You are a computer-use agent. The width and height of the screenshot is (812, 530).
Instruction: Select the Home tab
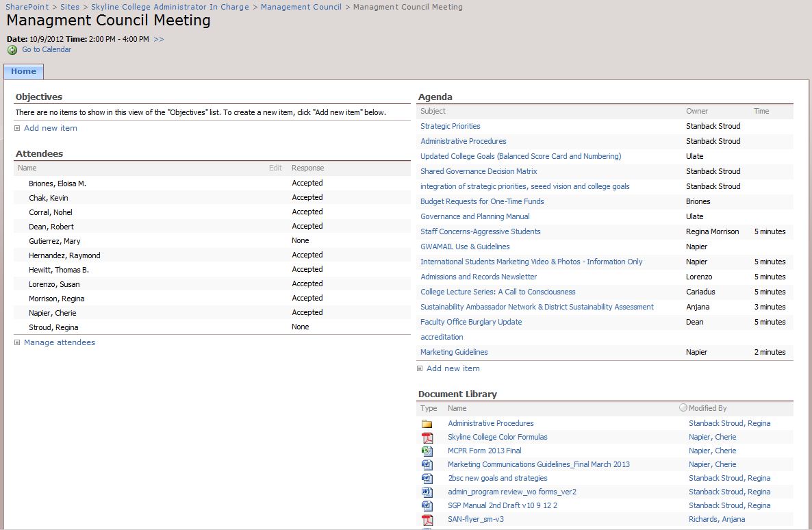pyautogui.click(x=23, y=71)
